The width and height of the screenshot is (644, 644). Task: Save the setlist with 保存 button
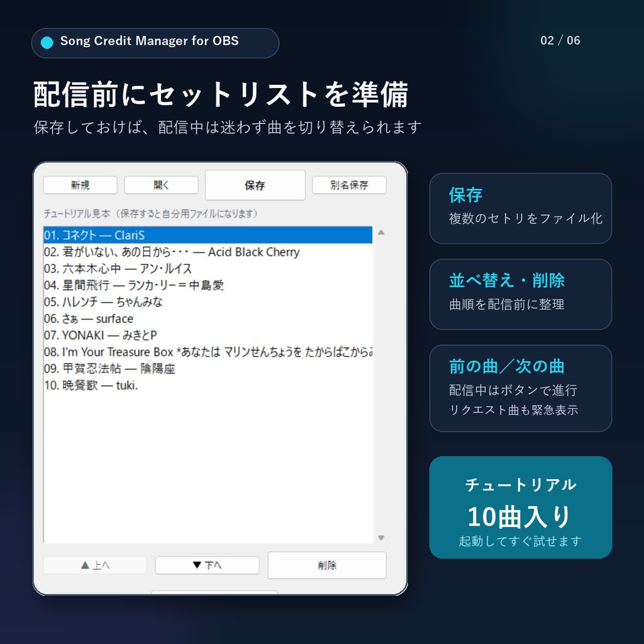(x=255, y=186)
